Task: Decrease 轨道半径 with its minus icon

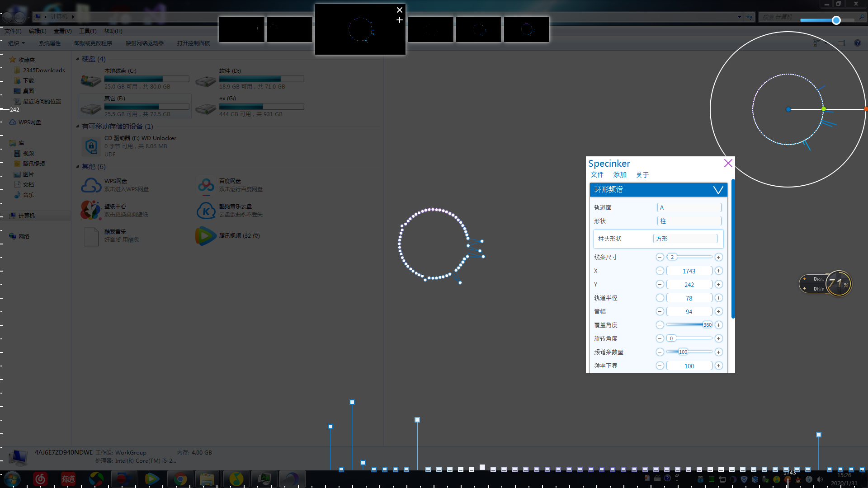Action: [x=660, y=298]
